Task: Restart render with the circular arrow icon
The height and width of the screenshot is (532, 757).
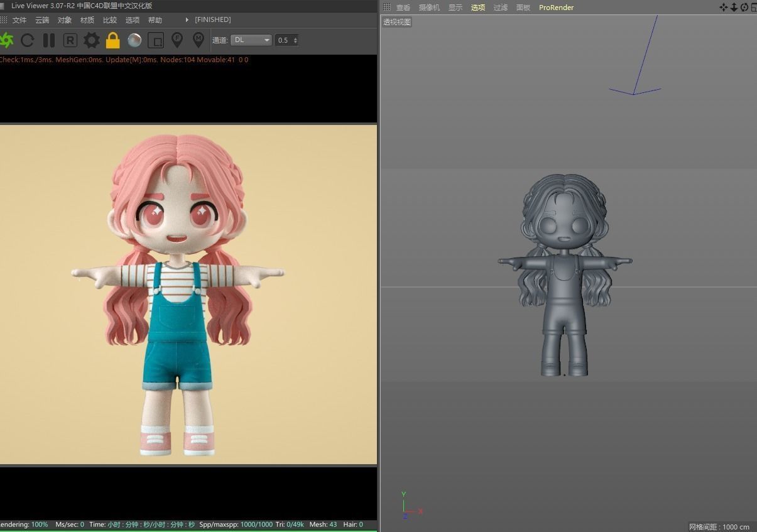Action: pyautogui.click(x=27, y=41)
